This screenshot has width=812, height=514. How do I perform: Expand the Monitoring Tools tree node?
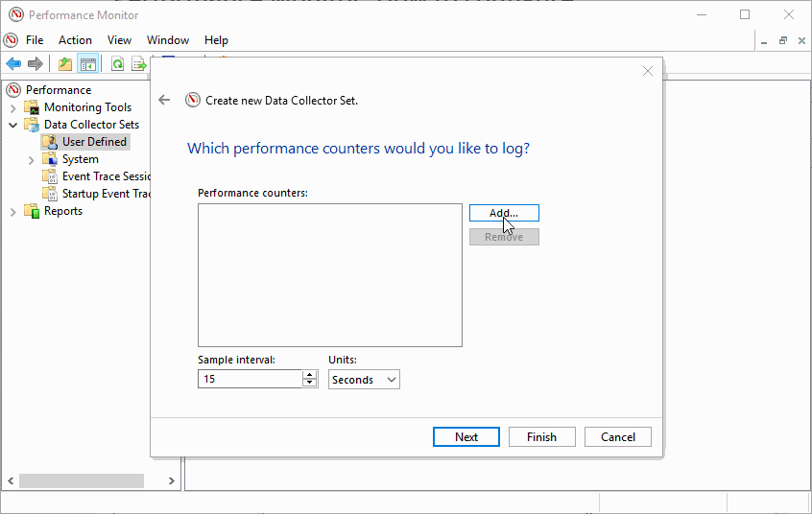point(13,107)
